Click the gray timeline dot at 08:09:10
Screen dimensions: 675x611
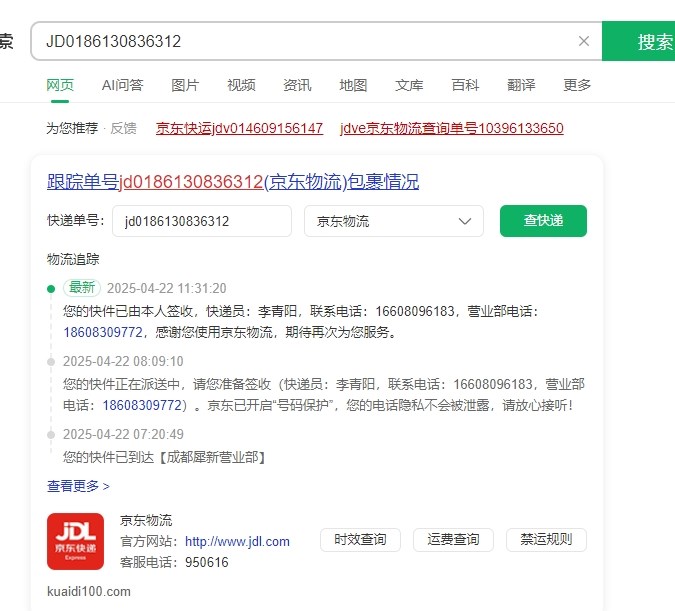click(51, 362)
